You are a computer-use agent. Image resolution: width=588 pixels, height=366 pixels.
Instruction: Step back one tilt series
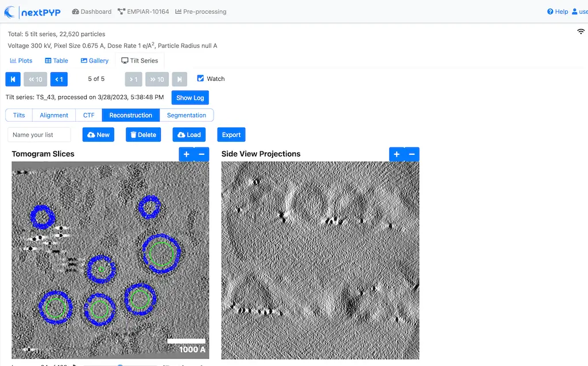[x=59, y=79]
